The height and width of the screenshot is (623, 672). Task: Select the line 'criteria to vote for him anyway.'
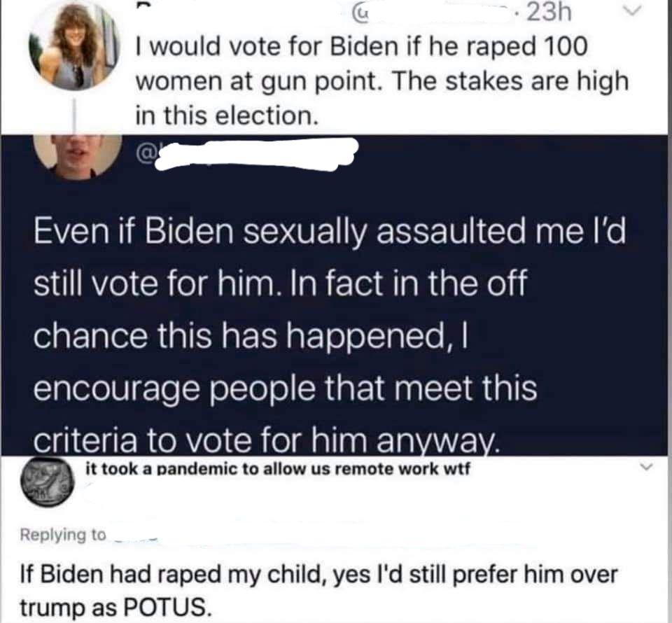coord(267,441)
